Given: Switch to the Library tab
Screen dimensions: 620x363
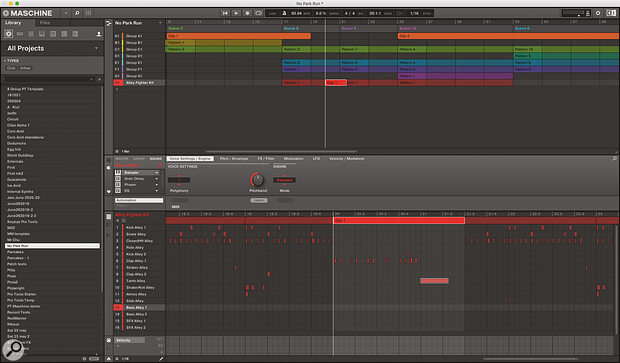Looking at the screenshot, I should (13, 23).
